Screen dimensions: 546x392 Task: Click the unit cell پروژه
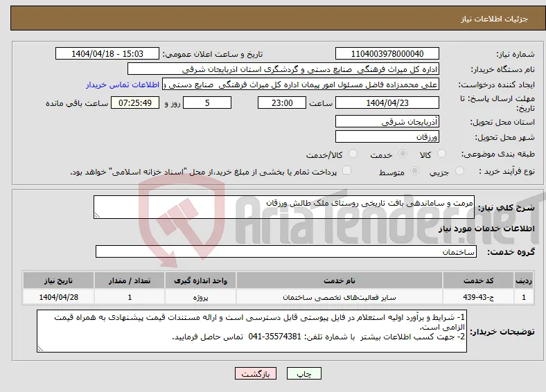pos(200,297)
